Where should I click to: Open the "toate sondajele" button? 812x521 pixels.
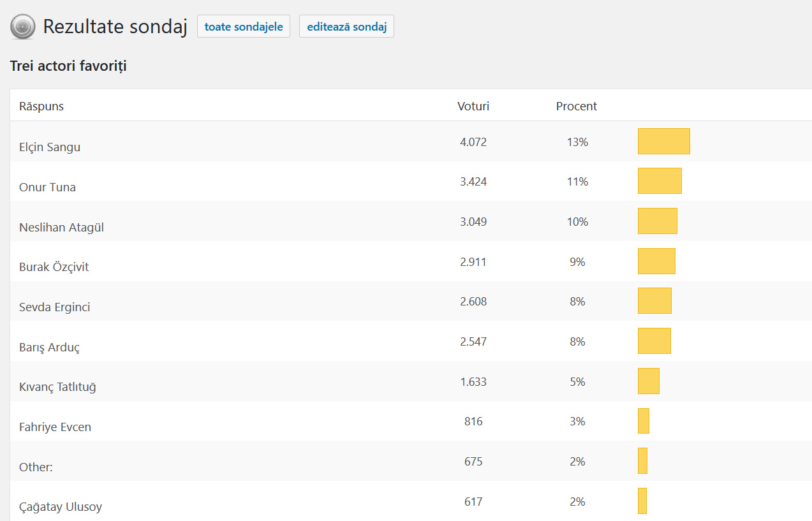[244, 27]
